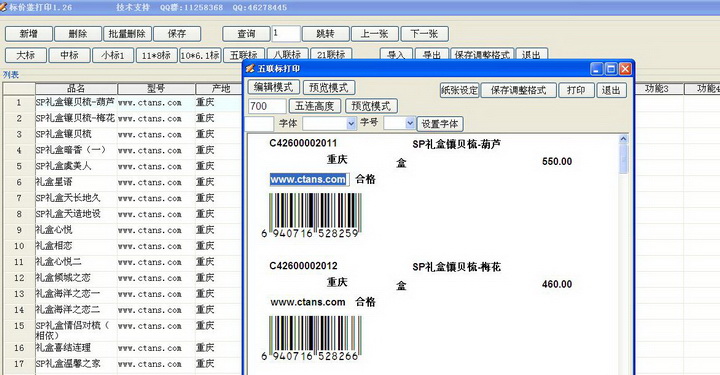The width and height of the screenshot is (720, 375).
Task: Click the preview vertical scrollbar thumb
Action: [623, 159]
